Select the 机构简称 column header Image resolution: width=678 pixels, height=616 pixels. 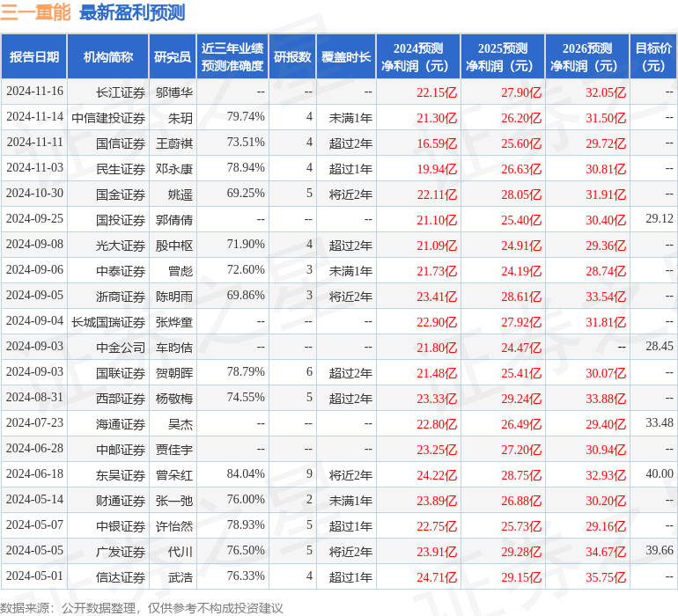pyautogui.click(x=107, y=57)
